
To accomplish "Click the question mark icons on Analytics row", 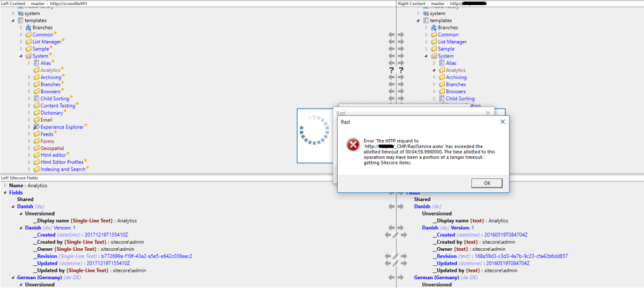I will [396, 70].
